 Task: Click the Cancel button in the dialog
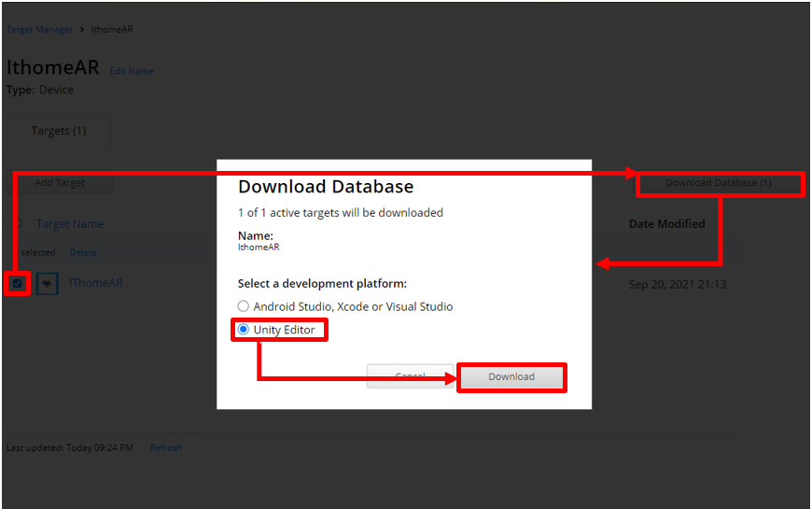[x=410, y=376]
